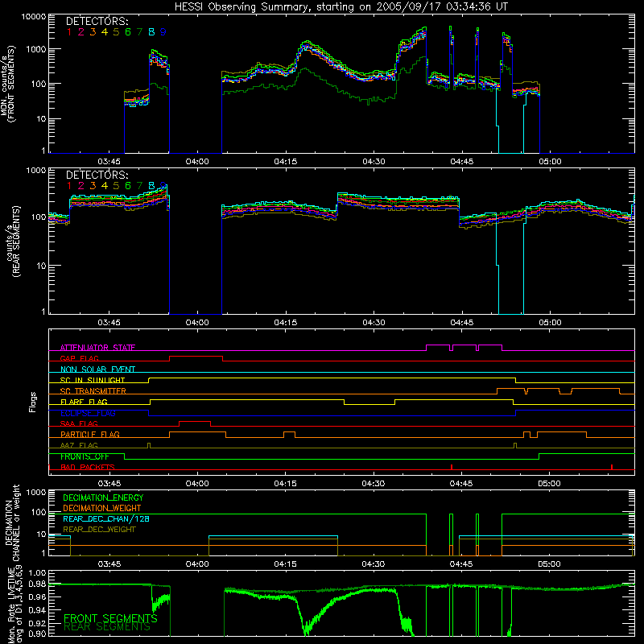Click detector 9 legend number in front segments plot
Screen dimensions: 644x644
point(163,32)
